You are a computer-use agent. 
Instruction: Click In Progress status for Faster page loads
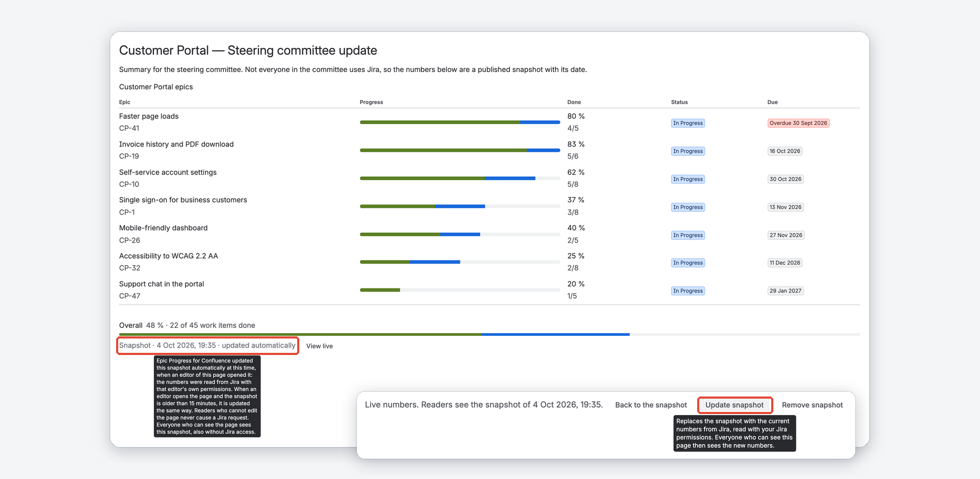point(688,123)
